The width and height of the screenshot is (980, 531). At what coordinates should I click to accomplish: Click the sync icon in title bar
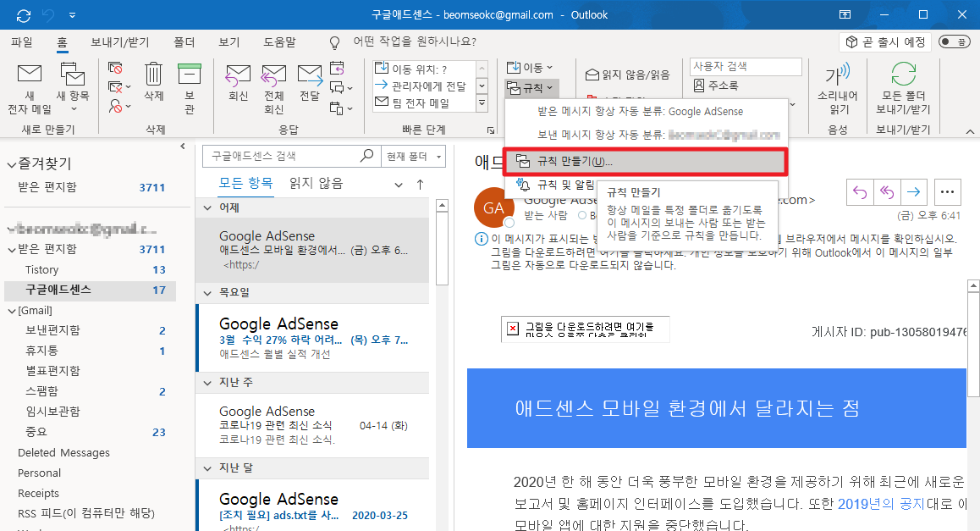[24, 15]
